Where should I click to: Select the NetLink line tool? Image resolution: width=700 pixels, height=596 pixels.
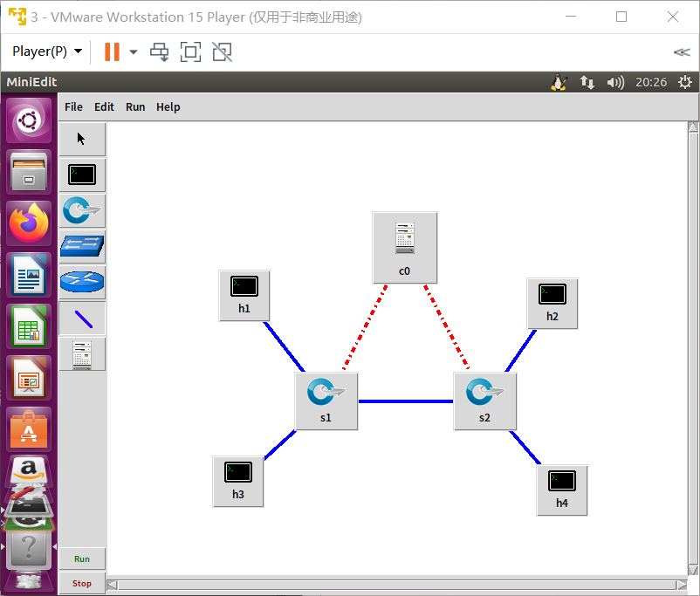click(82, 319)
